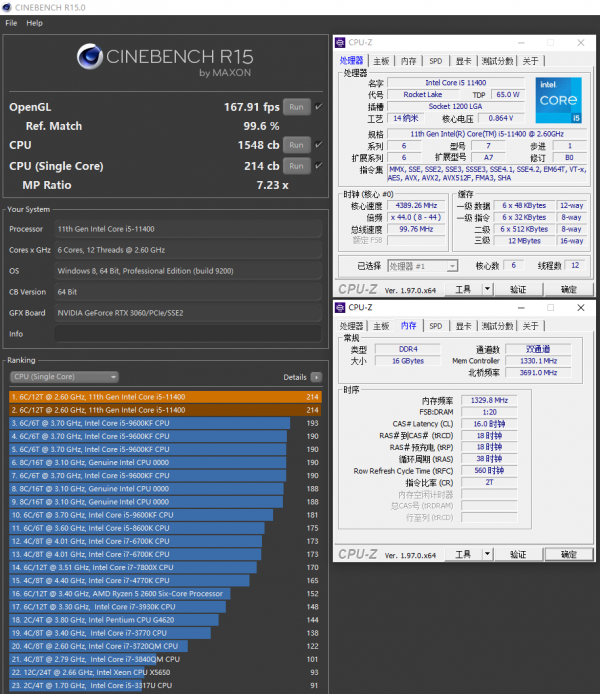Click the 验证 button in lower CPU-Z

pyautogui.click(x=517, y=554)
